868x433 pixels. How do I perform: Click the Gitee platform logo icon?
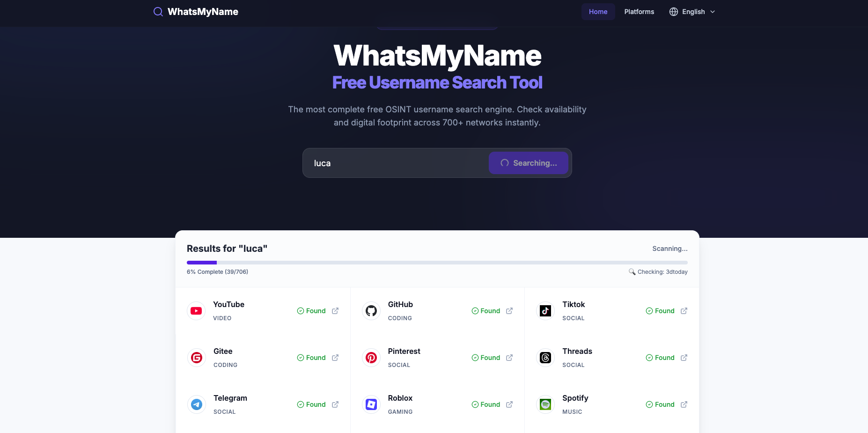coord(197,358)
